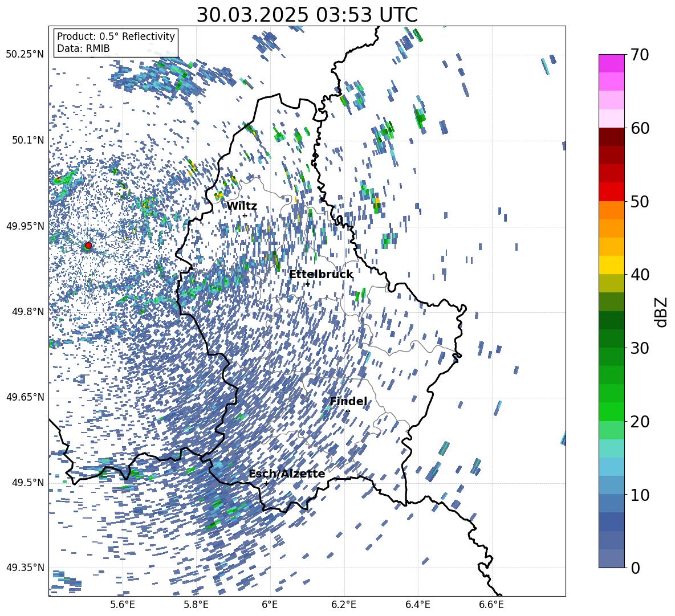Image resolution: width=675 pixels, height=616 pixels.
Task: Click the 30 value on colorbar
Action: coord(640,348)
